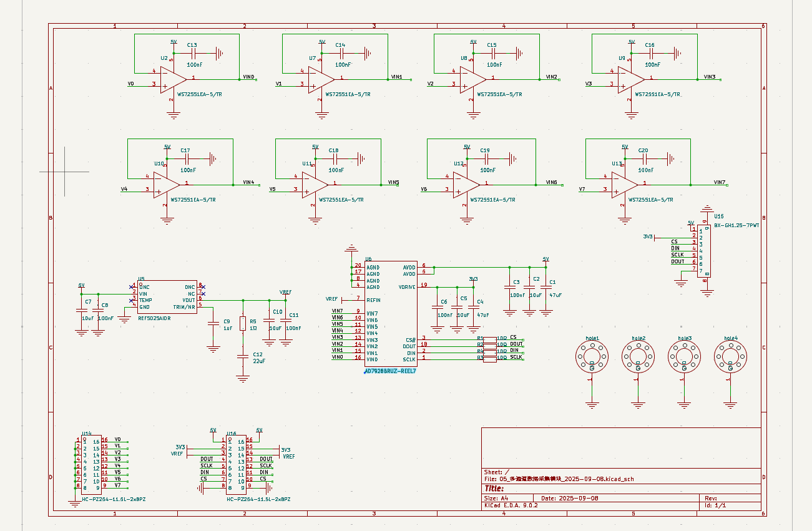
Task: Click the CS# pin 3 on U6
Action: (425, 339)
